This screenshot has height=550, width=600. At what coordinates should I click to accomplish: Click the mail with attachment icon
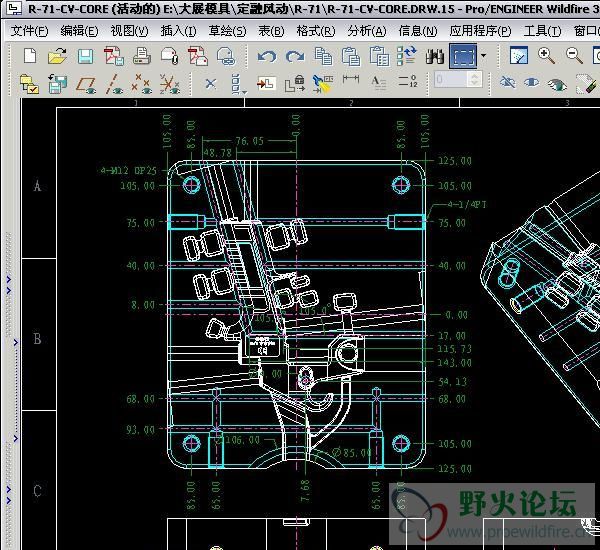coord(170,56)
